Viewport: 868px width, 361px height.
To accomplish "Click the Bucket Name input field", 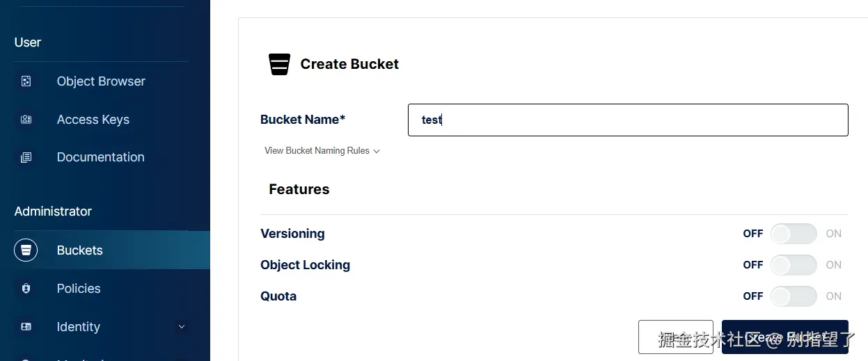I will 627,120.
